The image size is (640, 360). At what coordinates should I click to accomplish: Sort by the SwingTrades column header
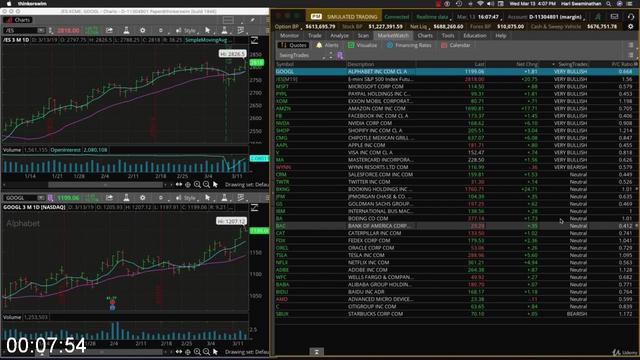coord(572,64)
